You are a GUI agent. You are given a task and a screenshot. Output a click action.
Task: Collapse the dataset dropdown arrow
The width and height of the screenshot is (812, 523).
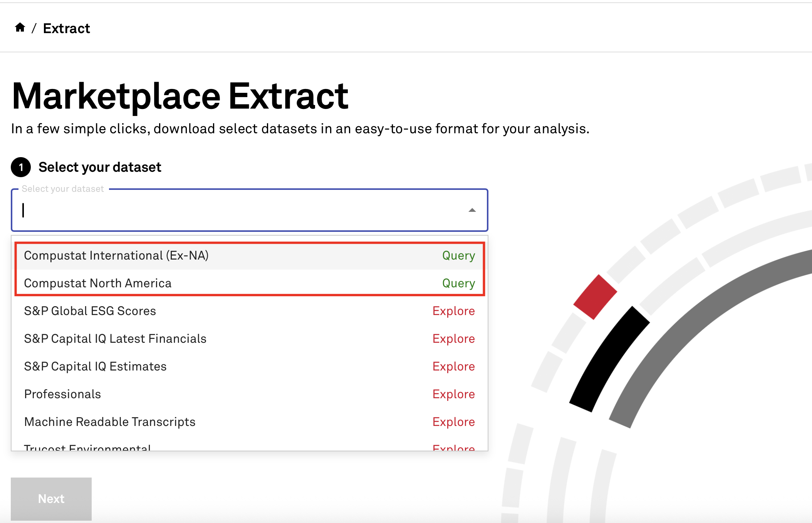tap(472, 210)
